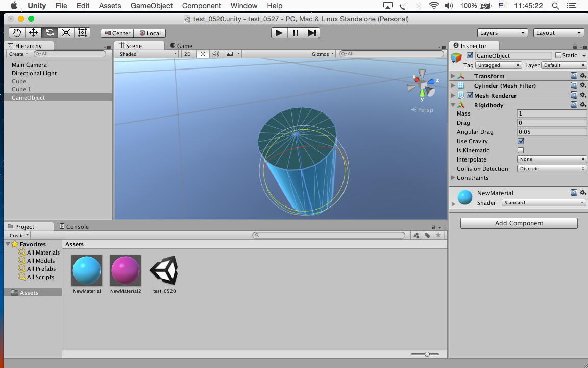588x368 pixels.
Task: Click the Pause button
Action: [x=296, y=33]
